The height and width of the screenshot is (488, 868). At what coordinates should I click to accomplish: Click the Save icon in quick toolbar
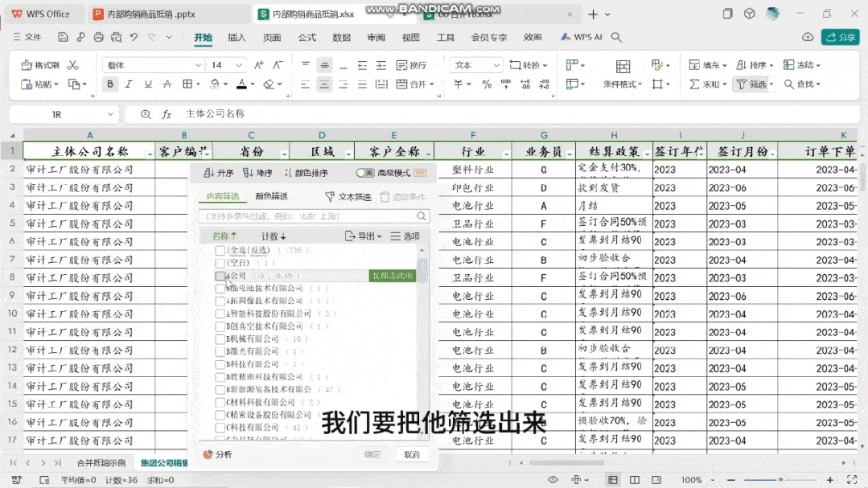pos(63,37)
